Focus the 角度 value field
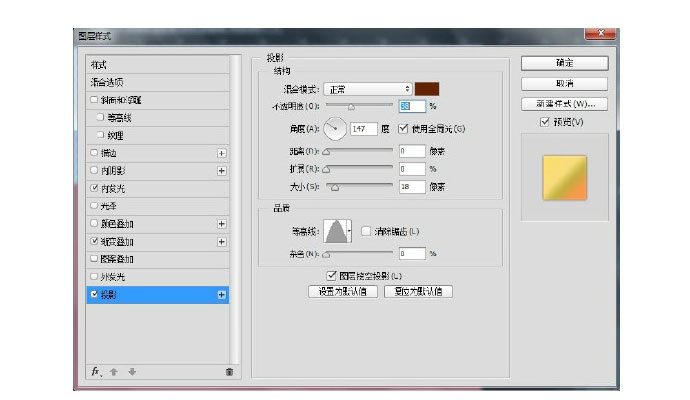Image resolution: width=690 pixels, height=400 pixels. (x=364, y=128)
